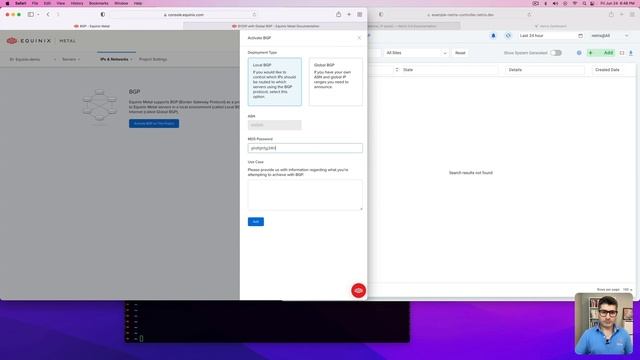Click the Equinix Metal logo
The image size is (640, 360).
(x=41, y=41)
